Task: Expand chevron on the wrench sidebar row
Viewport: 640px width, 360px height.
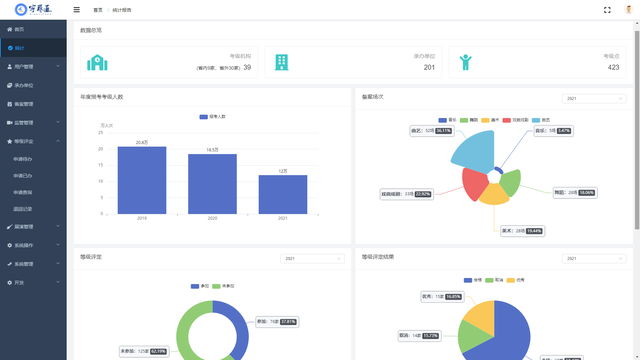Action: [x=58, y=264]
